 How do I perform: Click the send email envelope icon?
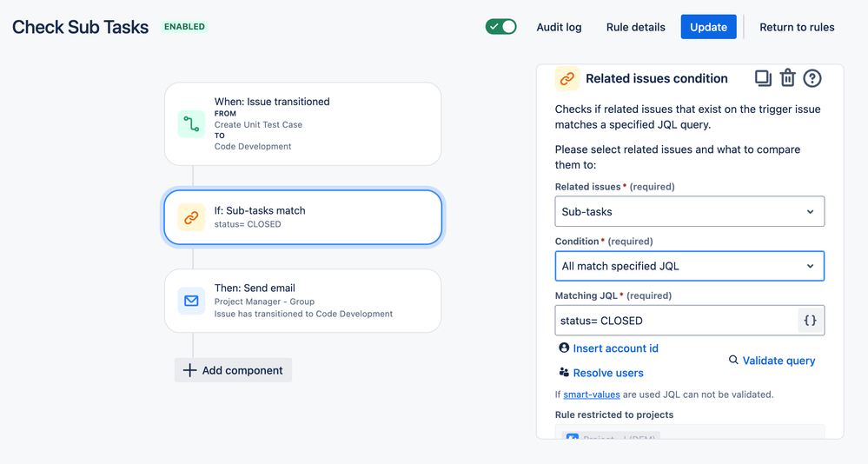point(191,301)
